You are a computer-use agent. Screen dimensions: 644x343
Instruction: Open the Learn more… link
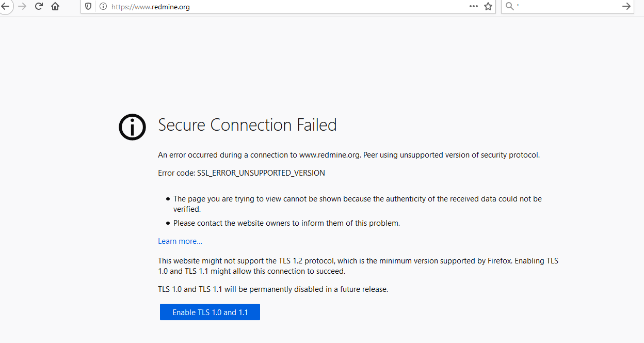tap(180, 241)
